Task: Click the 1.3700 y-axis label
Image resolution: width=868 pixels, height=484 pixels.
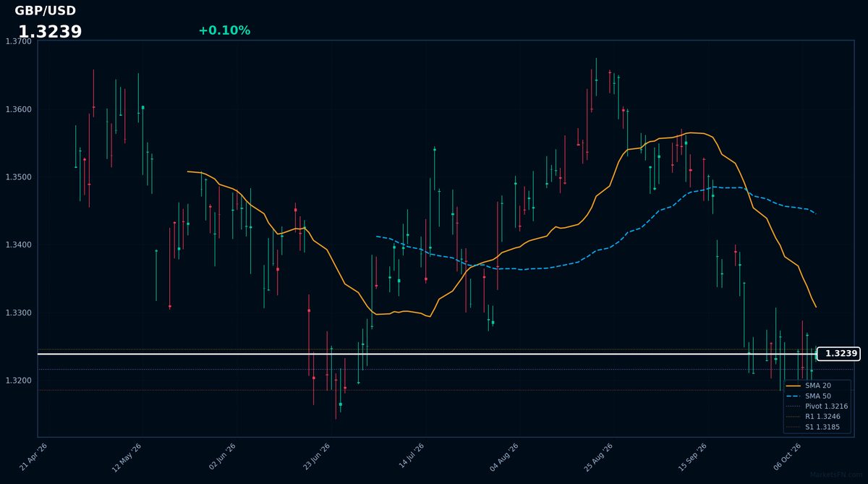Action: (19, 42)
